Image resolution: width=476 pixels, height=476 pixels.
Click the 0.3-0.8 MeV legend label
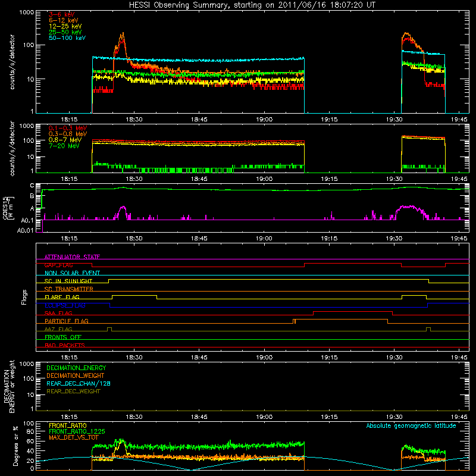coord(68,134)
